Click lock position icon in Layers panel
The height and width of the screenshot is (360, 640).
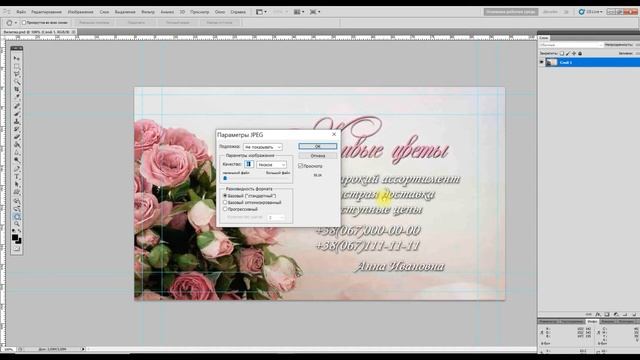[574, 53]
